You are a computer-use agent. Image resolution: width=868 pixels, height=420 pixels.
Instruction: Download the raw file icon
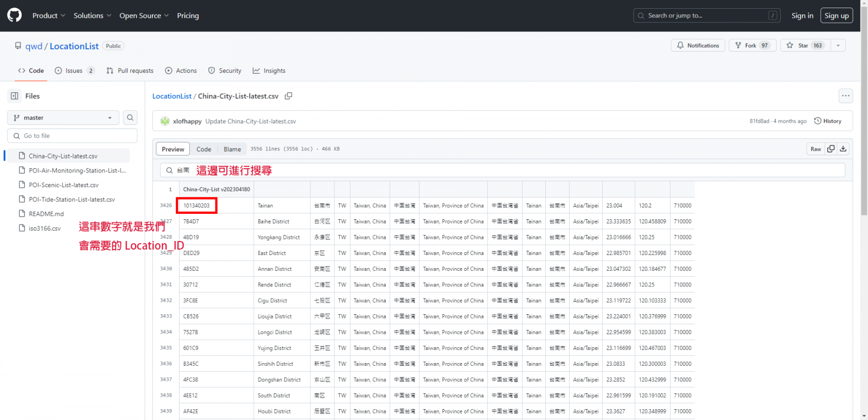click(x=843, y=149)
